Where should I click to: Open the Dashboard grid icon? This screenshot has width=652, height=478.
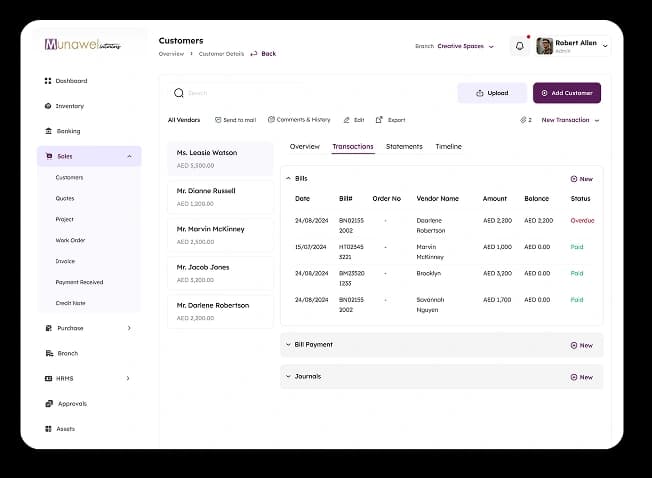pos(48,81)
